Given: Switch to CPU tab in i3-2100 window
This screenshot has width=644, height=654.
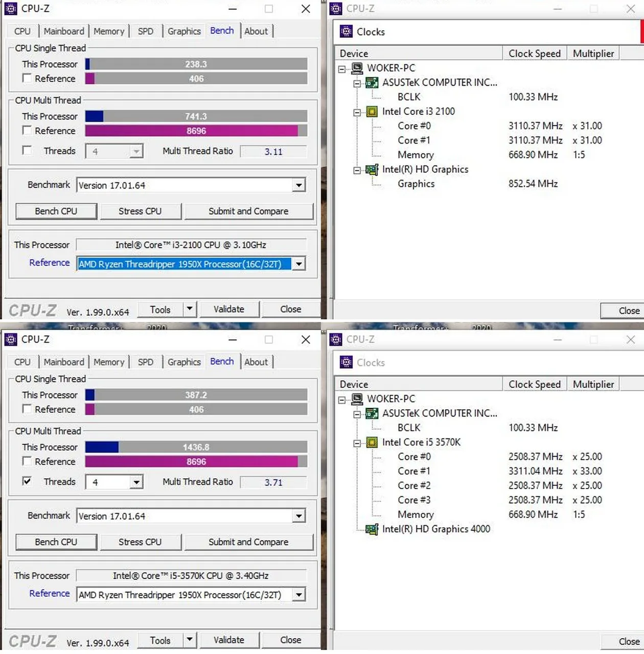Looking at the screenshot, I should pos(22,31).
